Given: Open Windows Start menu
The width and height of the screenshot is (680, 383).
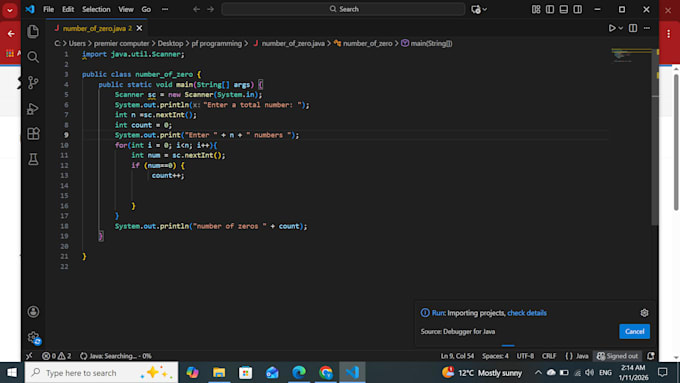Looking at the screenshot, I should pyautogui.click(x=12, y=373).
